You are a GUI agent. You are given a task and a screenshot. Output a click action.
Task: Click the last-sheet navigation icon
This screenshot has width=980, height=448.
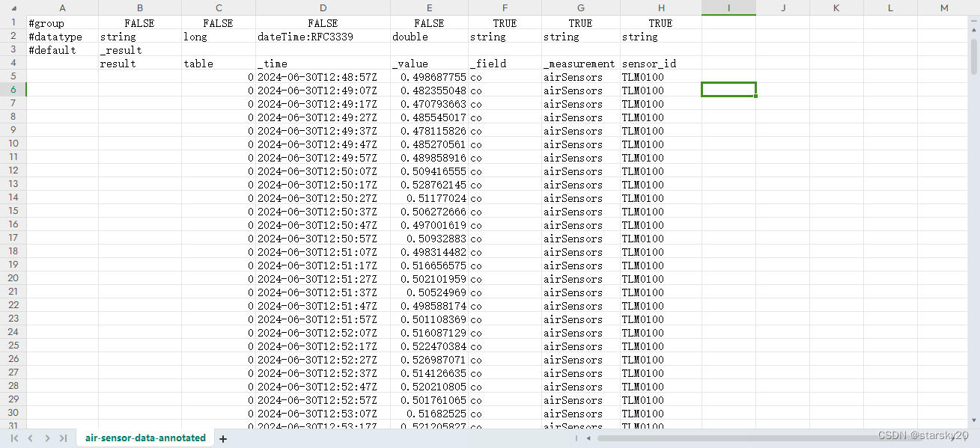[64, 438]
